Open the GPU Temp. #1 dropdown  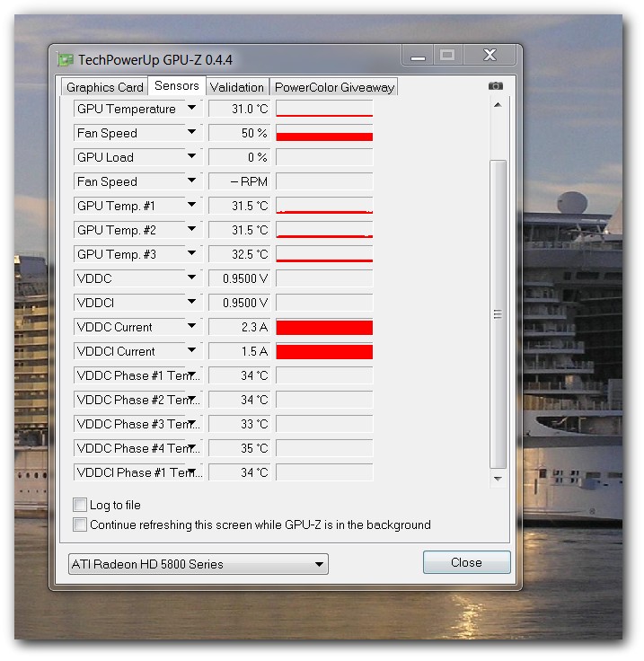(x=192, y=206)
